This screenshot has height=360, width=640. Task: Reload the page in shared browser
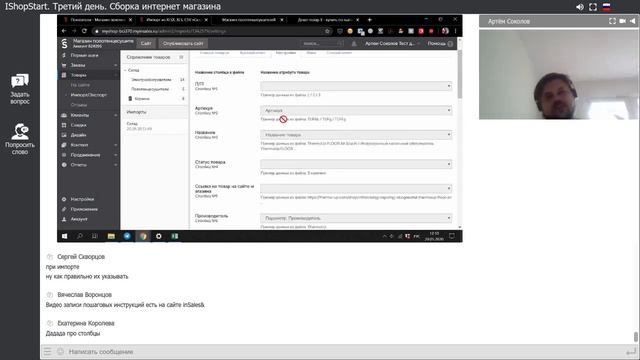pyautogui.click(x=84, y=31)
